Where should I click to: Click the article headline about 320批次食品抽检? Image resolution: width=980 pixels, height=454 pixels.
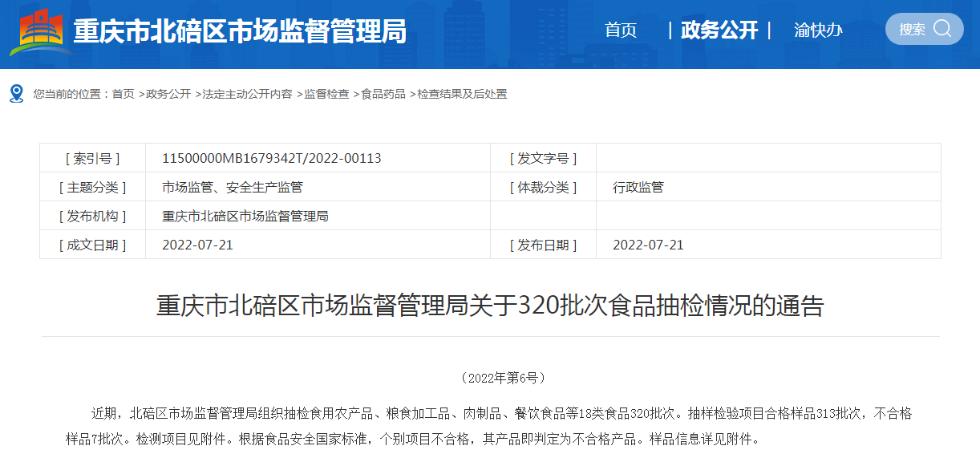(x=490, y=306)
